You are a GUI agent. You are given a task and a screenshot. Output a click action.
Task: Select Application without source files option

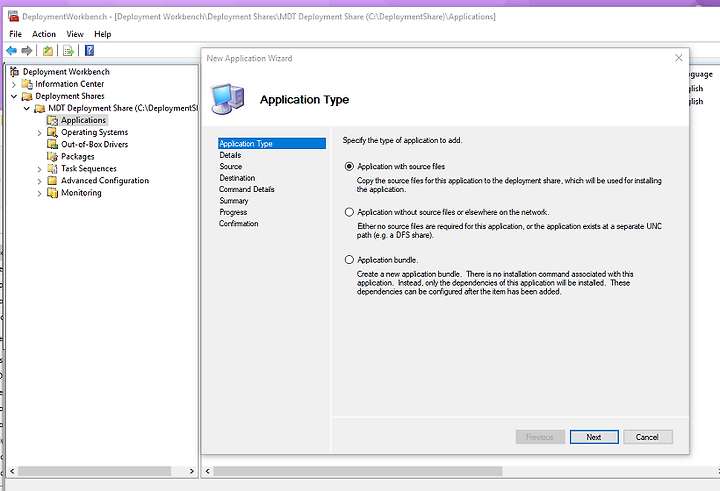(349, 212)
